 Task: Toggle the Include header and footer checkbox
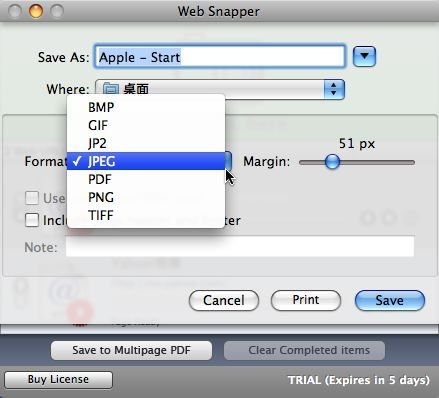32,220
